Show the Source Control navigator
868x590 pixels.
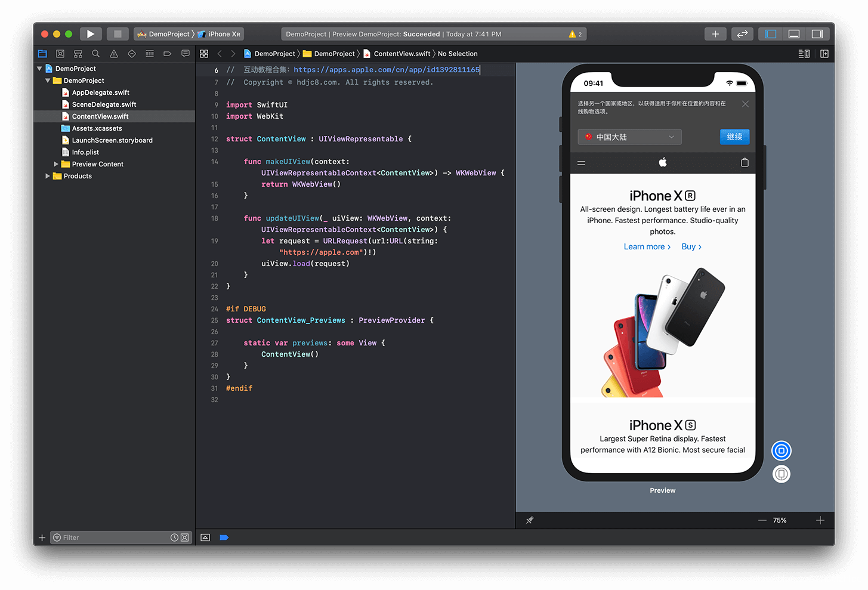coord(60,54)
